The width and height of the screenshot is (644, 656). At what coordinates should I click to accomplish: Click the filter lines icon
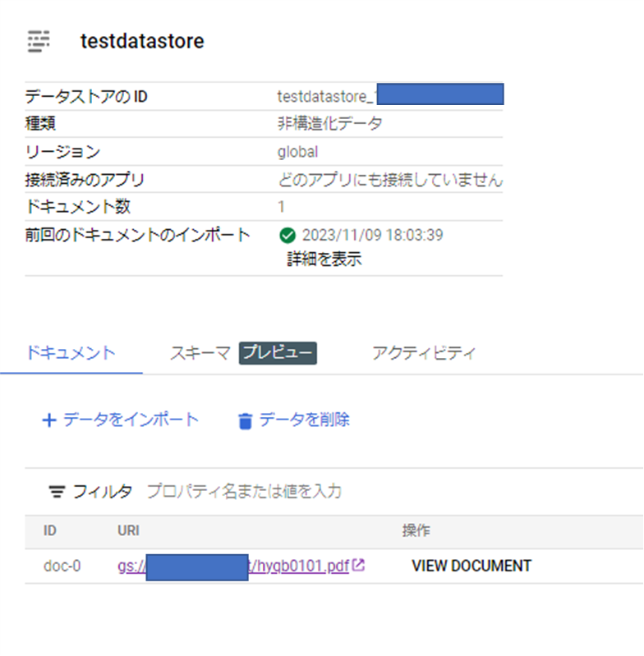57,492
